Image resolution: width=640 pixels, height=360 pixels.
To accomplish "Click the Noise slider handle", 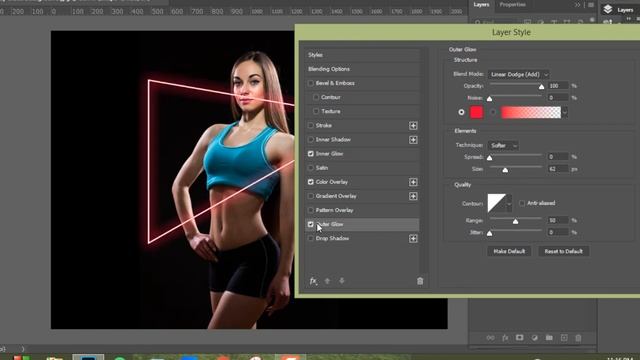I will 489,99.
